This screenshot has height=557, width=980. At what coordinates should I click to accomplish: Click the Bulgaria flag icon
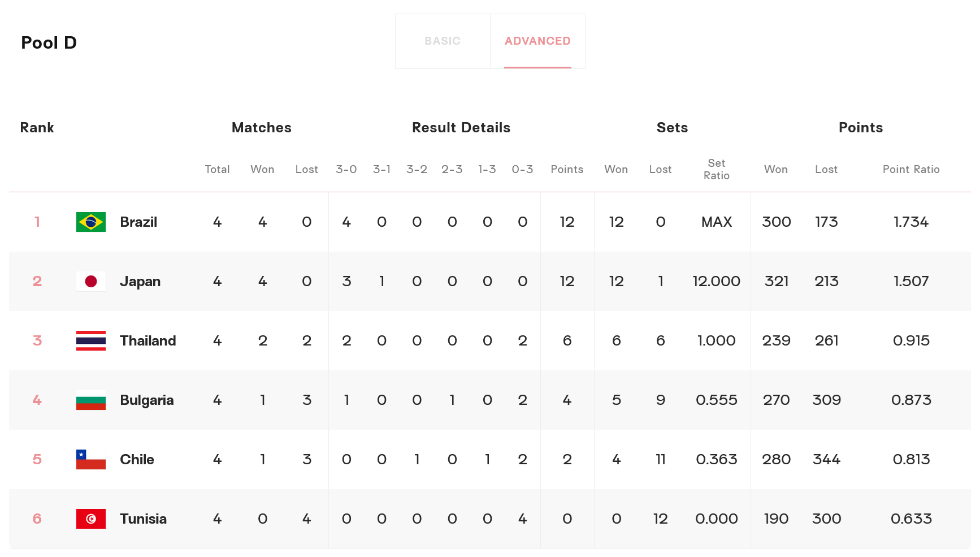pos(91,400)
